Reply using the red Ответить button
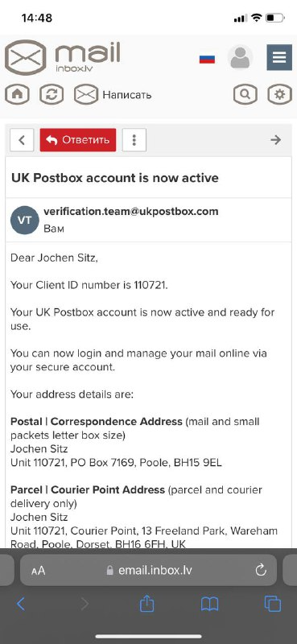 [78, 140]
